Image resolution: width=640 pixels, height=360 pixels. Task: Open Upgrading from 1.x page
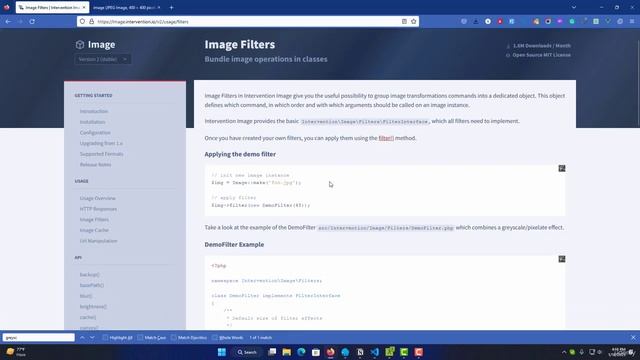[x=101, y=143]
